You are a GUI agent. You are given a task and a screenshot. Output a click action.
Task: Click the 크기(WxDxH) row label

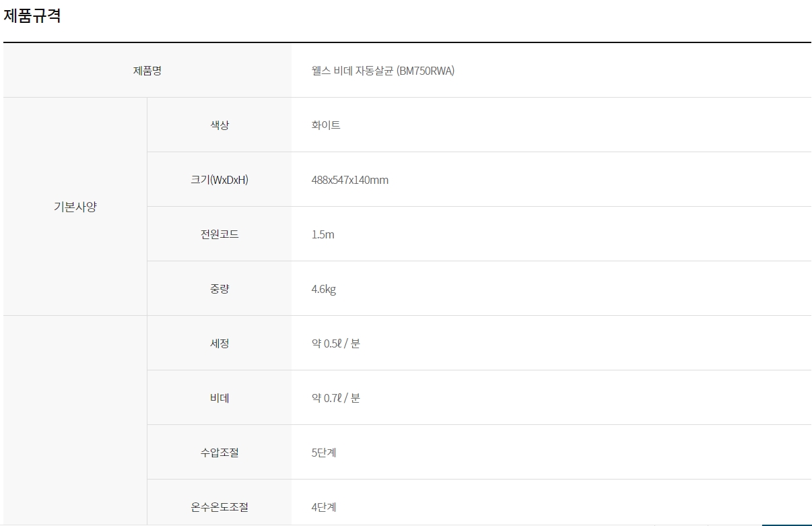(x=219, y=180)
